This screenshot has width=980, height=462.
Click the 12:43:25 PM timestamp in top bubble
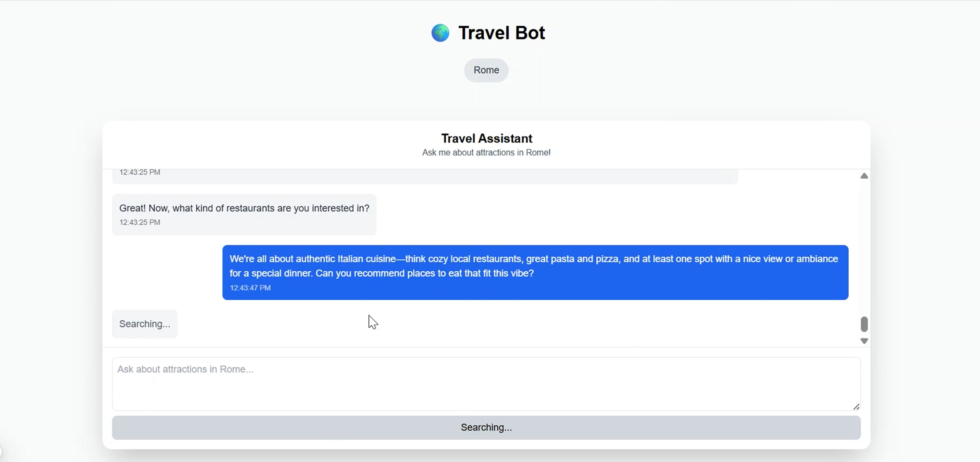point(140,172)
